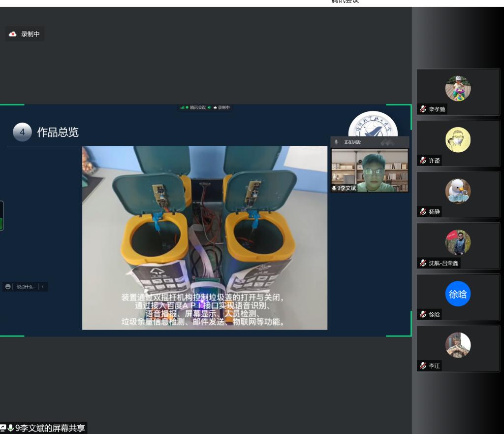Click the green speaker icon in shared toolbar

pos(209,107)
